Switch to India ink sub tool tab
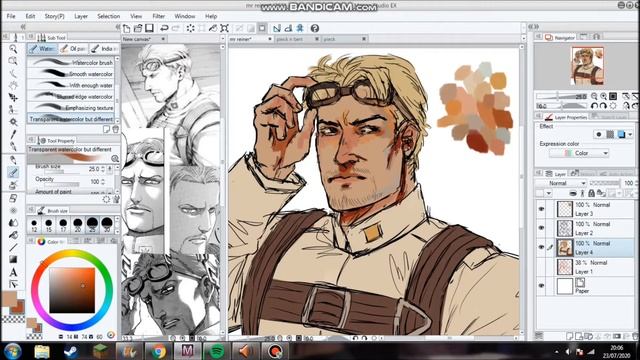Image resolution: width=640 pixels, height=360 pixels. click(104, 49)
